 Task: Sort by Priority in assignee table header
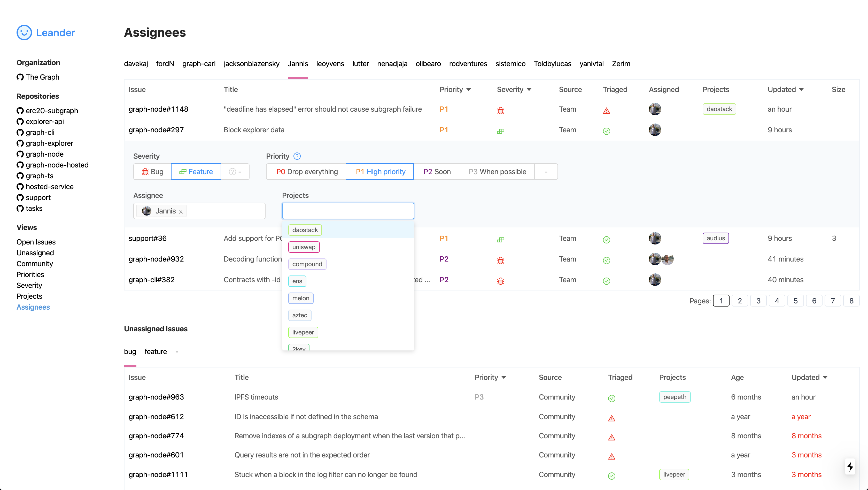[455, 89]
